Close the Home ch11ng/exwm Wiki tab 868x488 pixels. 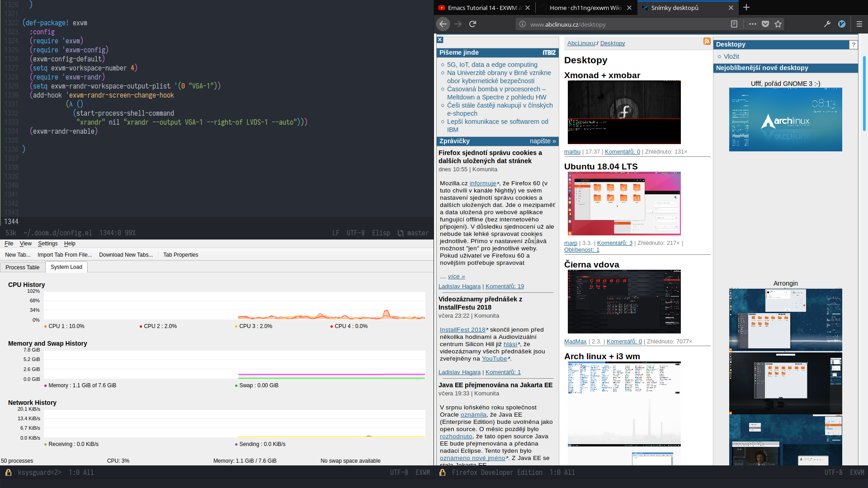(628, 8)
